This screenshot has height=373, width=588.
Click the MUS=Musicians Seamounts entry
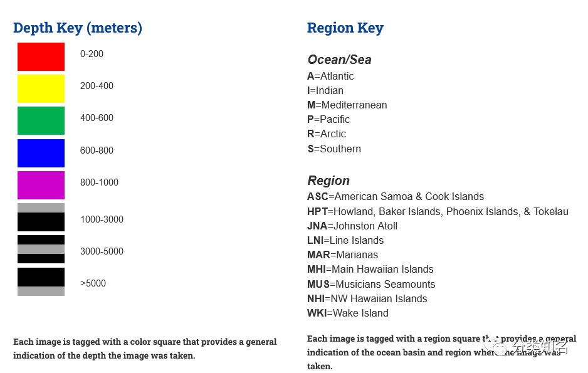(x=370, y=284)
